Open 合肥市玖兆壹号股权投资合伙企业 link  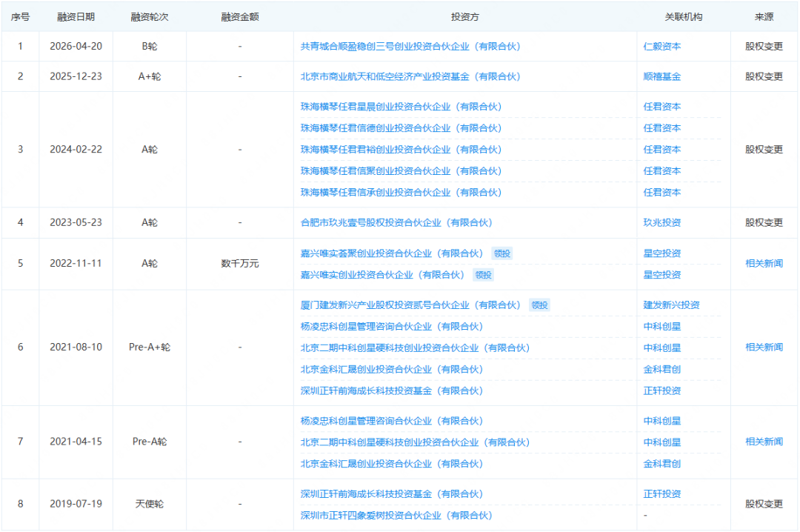pos(396,222)
